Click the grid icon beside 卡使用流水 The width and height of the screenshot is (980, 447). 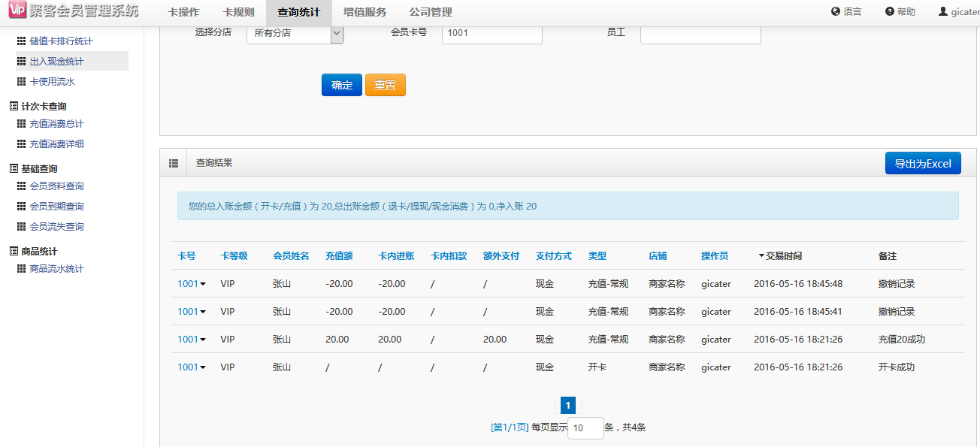[x=21, y=82]
